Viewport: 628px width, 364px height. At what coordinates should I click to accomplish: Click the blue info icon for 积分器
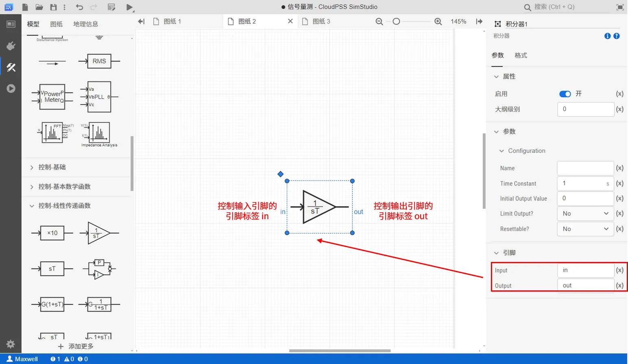608,36
